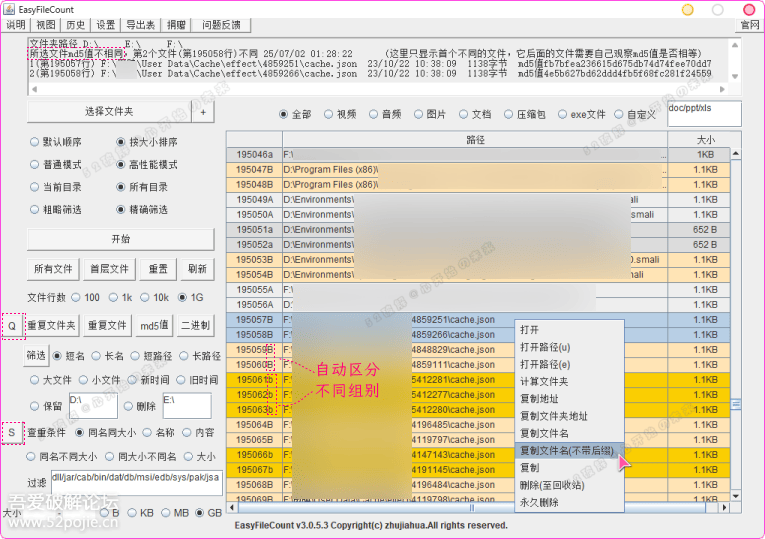Screen dimensions: 765x539
Task: Choose 复制文件夹地址 in context menu
Action: [569, 416]
